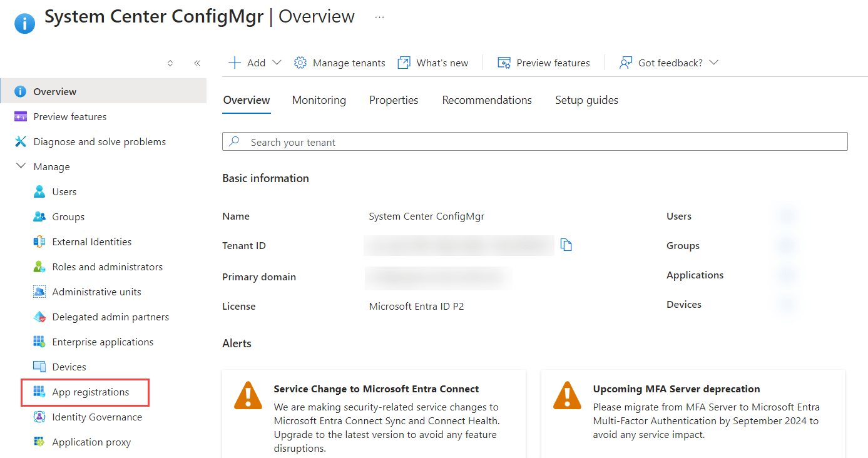This screenshot has width=868, height=458.
Task: Click the Identity Governance icon
Action: coord(39,417)
